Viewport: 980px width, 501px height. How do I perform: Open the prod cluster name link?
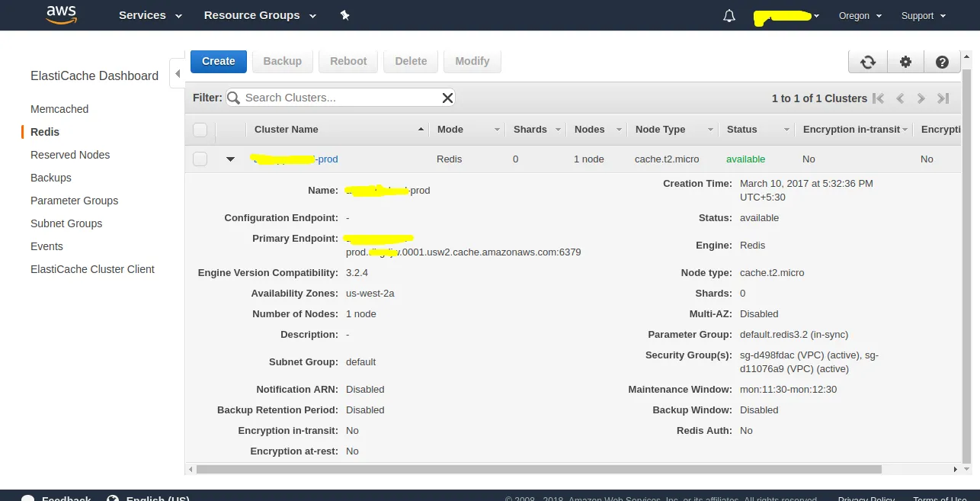point(296,159)
